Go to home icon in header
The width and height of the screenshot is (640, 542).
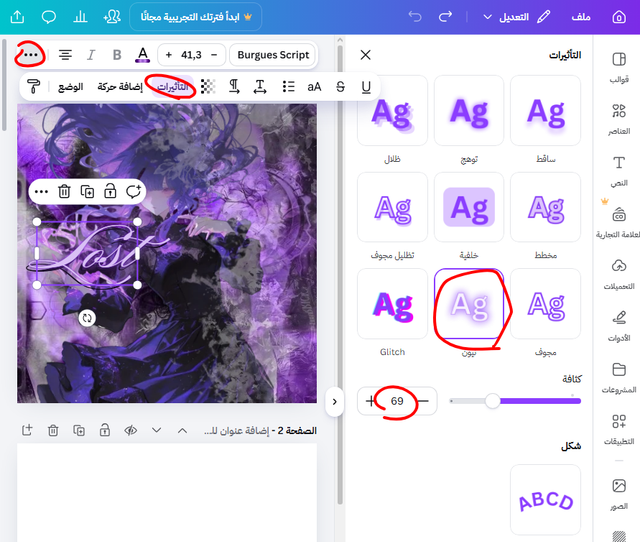pos(619,17)
